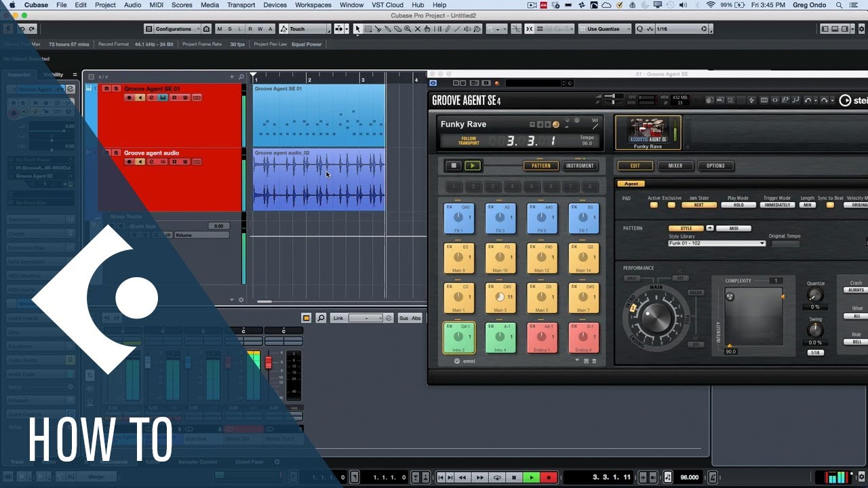Open the MIDI menu

156,5
